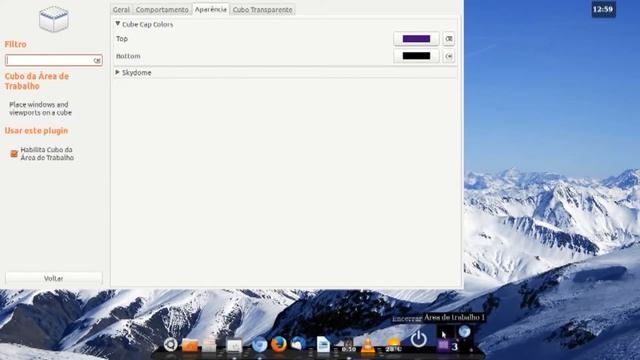Launch VLC media player from the dock

[x=368, y=344]
